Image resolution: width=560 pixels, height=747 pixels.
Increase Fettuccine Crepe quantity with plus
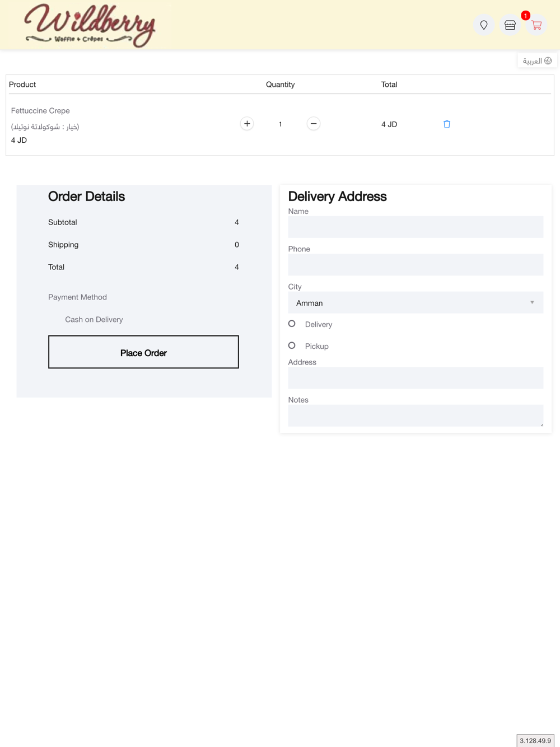(x=247, y=124)
